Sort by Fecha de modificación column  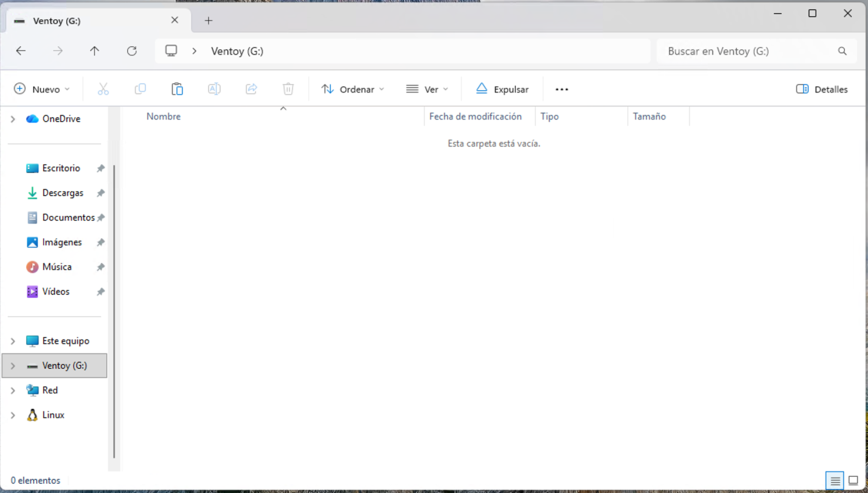[476, 116]
